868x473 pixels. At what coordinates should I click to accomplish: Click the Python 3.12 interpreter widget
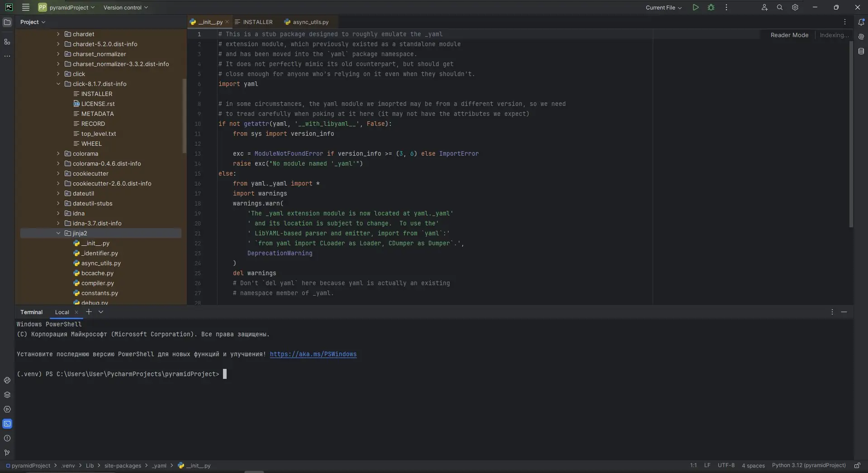(x=809, y=465)
